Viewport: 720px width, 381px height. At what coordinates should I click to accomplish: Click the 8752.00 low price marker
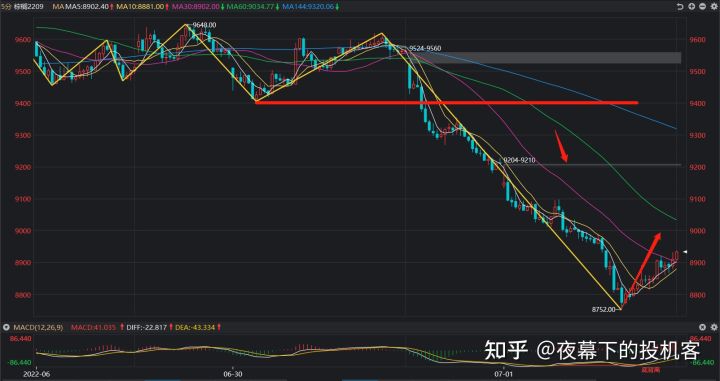coord(603,310)
